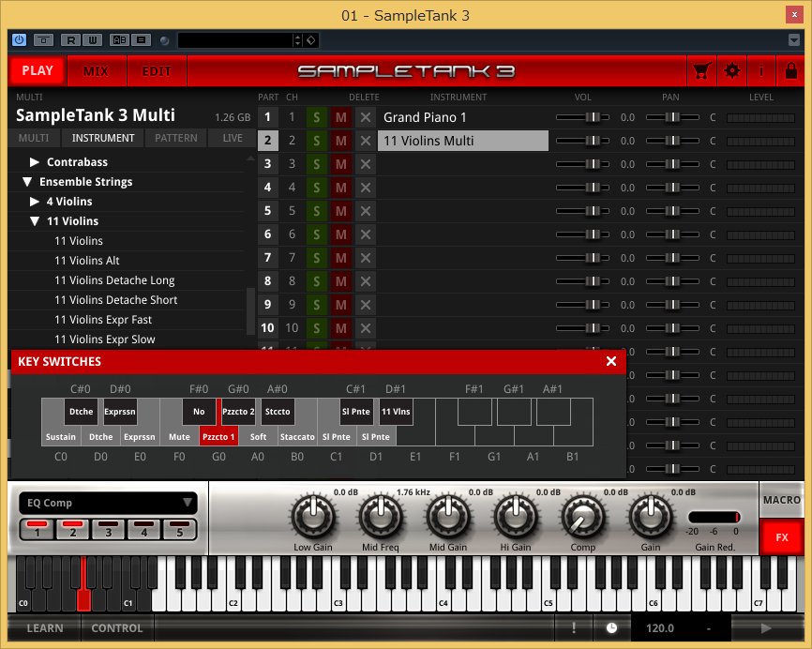Click the preset list icon in host toolbar
Viewport: 812px width, 649px height.
pyautogui.click(x=141, y=40)
